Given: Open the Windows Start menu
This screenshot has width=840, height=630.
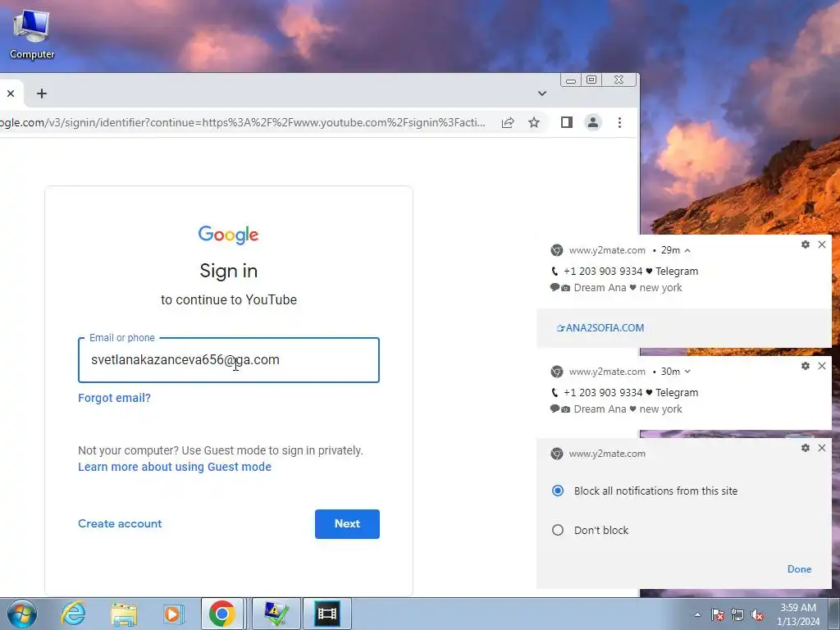Looking at the screenshot, I should tap(22, 614).
